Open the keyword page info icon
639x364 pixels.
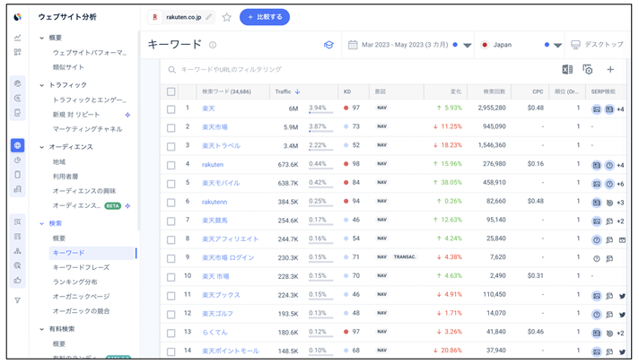[213, 45]
